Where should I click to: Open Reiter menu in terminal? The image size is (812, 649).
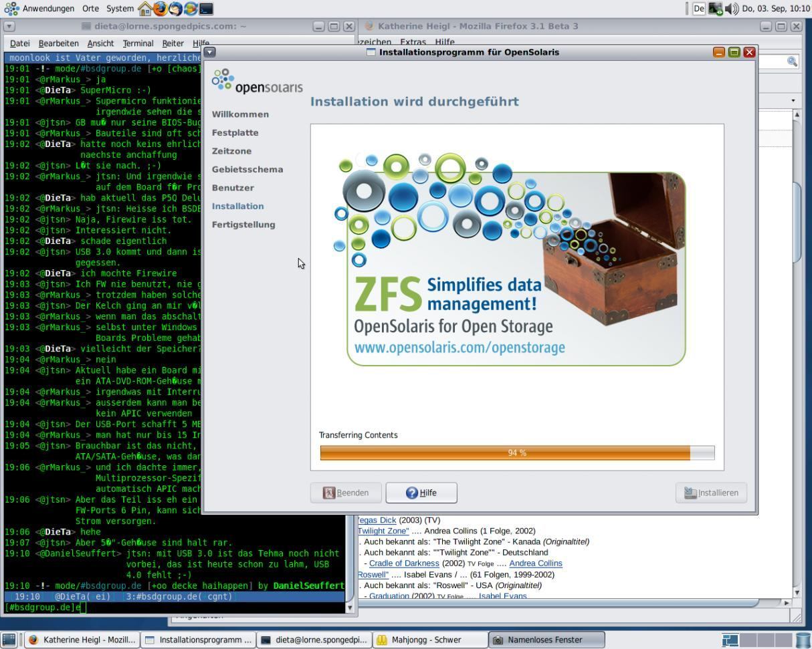point(173,43)
